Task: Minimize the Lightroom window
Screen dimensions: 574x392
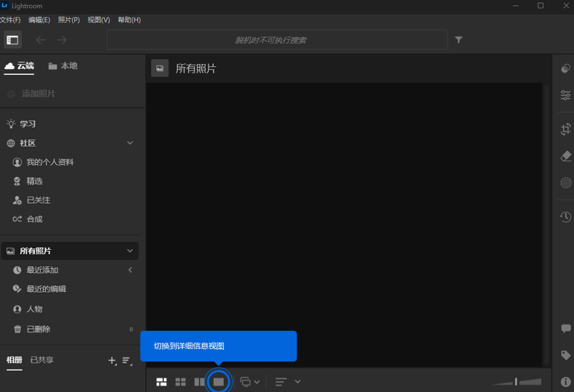Action: [x=515, y=6]
